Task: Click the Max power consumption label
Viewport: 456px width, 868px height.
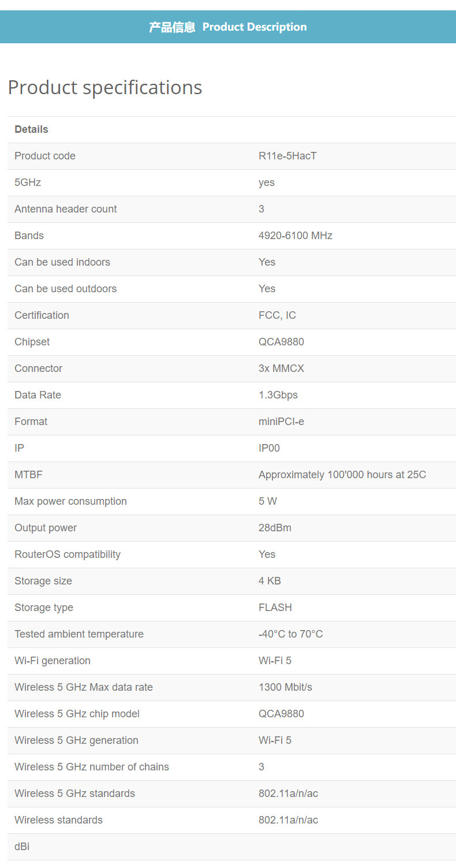Action: point(70,501)
